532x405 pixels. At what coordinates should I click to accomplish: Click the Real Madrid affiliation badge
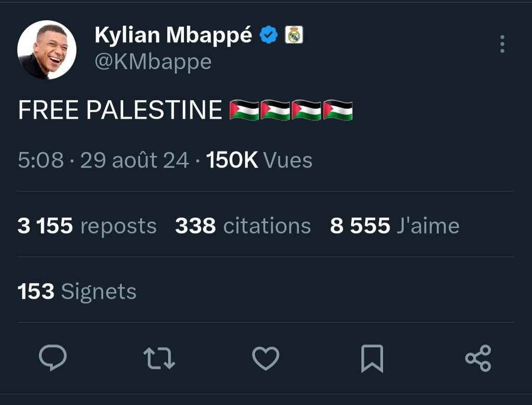coord(294,35)
